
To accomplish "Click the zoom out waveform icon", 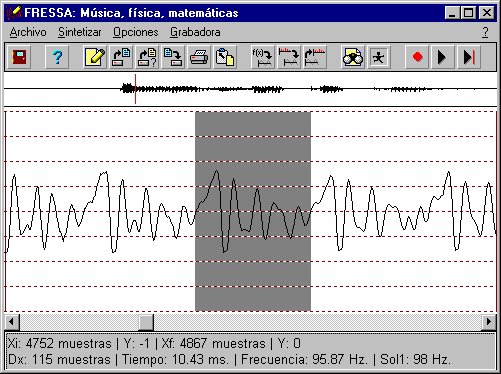I will (315, 57).
